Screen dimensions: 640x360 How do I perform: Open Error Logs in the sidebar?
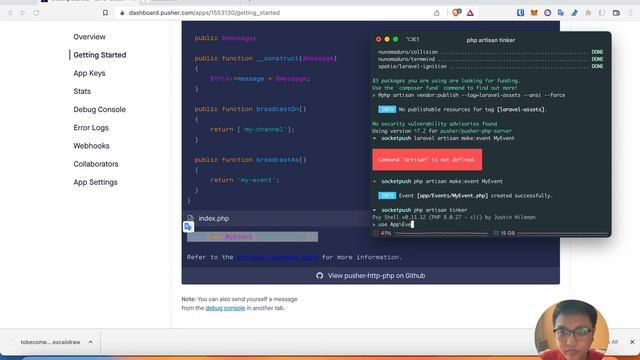point(91,127)
